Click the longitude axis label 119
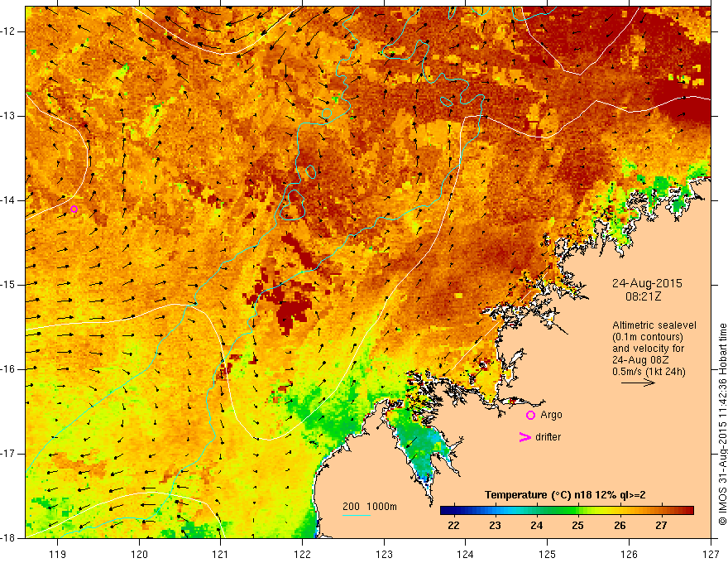The image size is (728, 563). [58, 554]
